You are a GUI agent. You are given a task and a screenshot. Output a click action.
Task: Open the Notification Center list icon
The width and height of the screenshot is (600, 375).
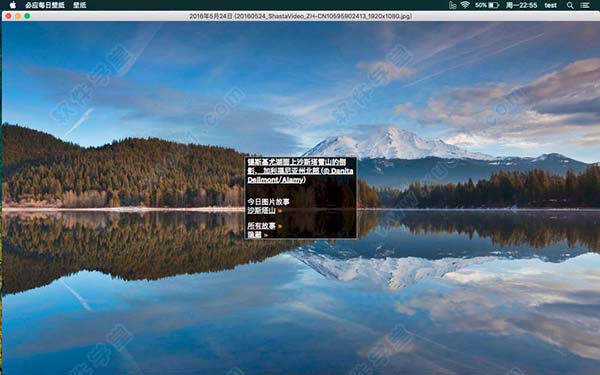coord(585,5)
